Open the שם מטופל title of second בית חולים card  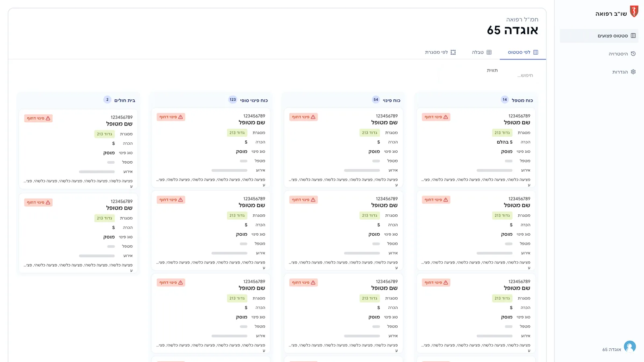[119, 208]
